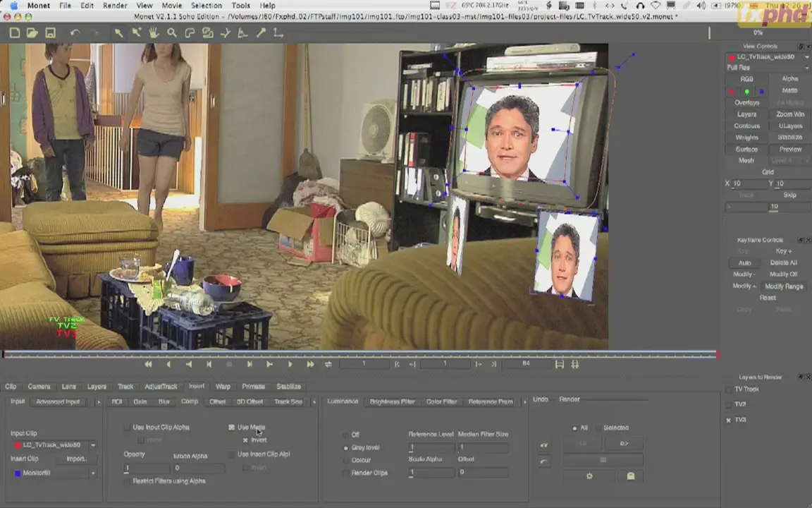
Task: Uncheck the Invert option under Use Matte
Action: (245, 440)
